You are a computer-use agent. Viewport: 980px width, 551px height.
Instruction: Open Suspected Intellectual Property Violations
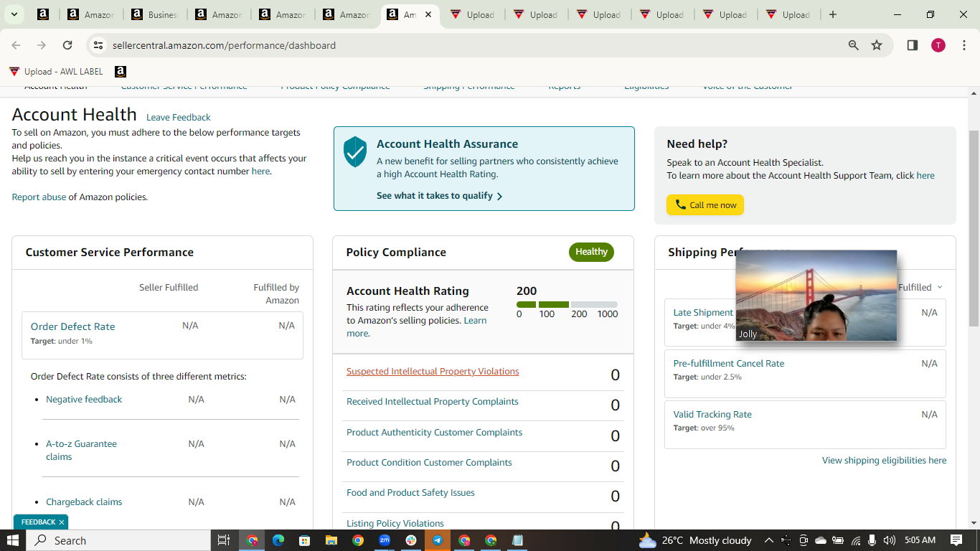(433, 372)
